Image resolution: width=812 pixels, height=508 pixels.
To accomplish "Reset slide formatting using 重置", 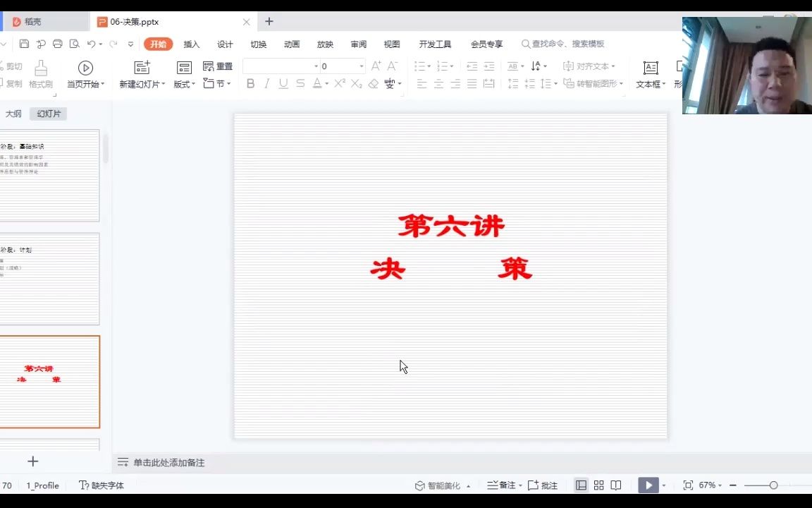I will pyautogui.click(x=223, y=66).
